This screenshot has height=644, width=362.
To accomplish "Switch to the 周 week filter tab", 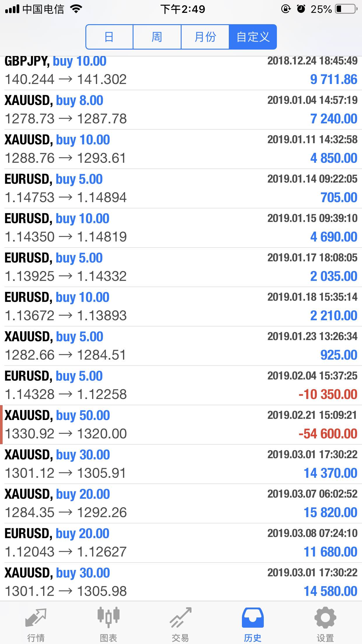I will point(157,37).
